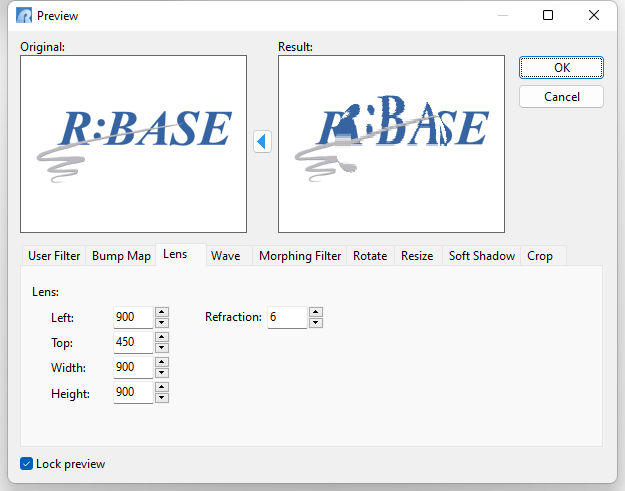Switch to the Resize tab
This screenshot has width=625, height=491.
pos(417,256)
